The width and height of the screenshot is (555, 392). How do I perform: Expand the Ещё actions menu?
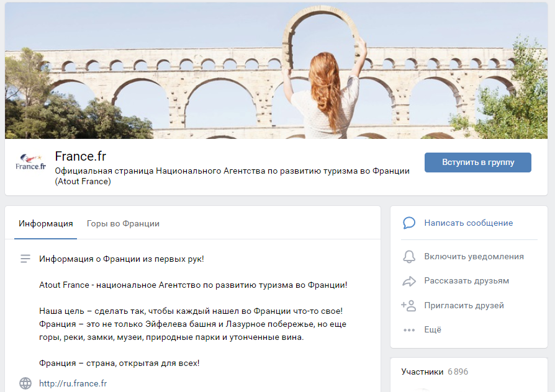click(x=433, y=330)
